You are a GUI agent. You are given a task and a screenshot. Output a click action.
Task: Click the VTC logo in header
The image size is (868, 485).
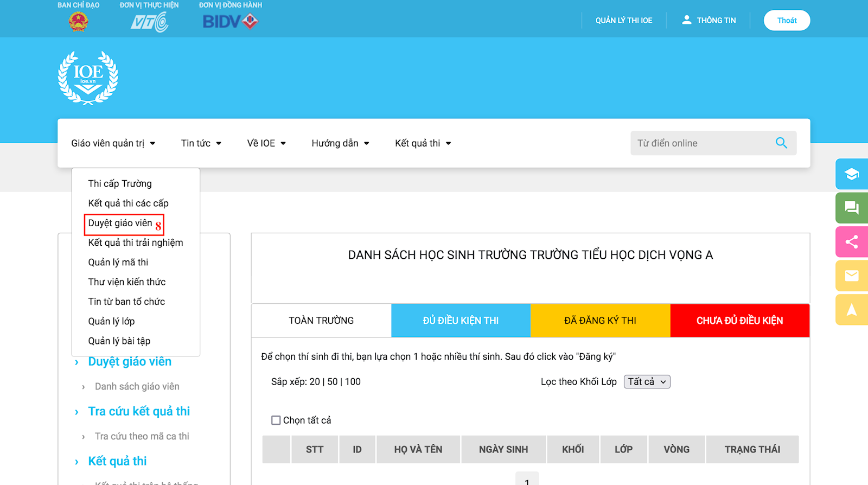click(149, 22)
